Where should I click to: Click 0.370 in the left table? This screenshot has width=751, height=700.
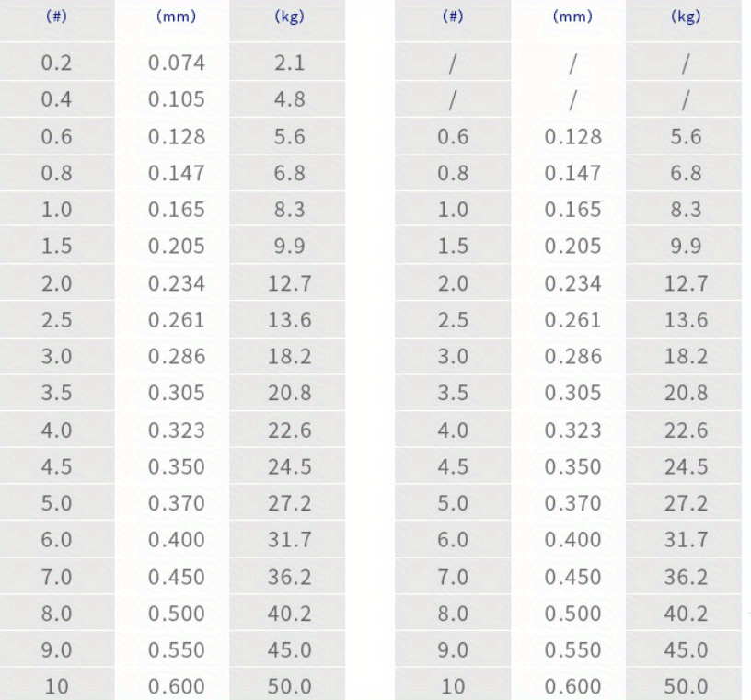(177, 503)
